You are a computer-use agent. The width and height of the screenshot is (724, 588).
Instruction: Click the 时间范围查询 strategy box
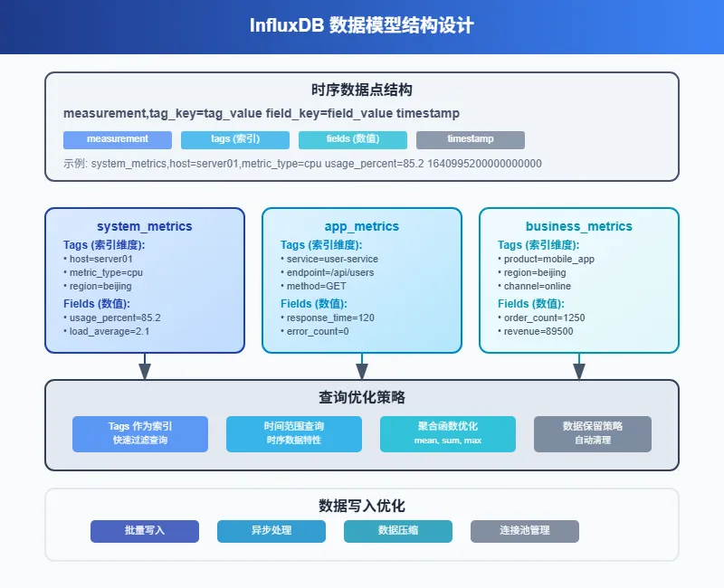[x=294, y=433]
